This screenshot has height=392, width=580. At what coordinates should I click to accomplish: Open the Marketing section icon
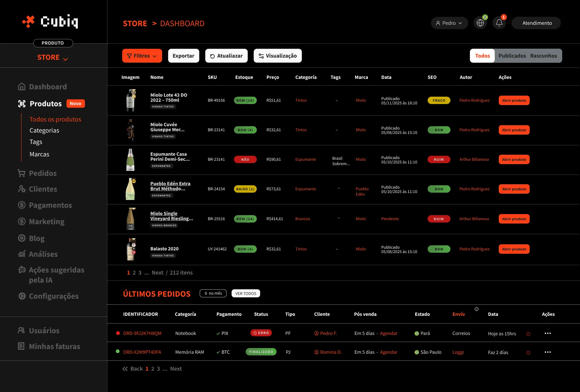click(21, 221)
